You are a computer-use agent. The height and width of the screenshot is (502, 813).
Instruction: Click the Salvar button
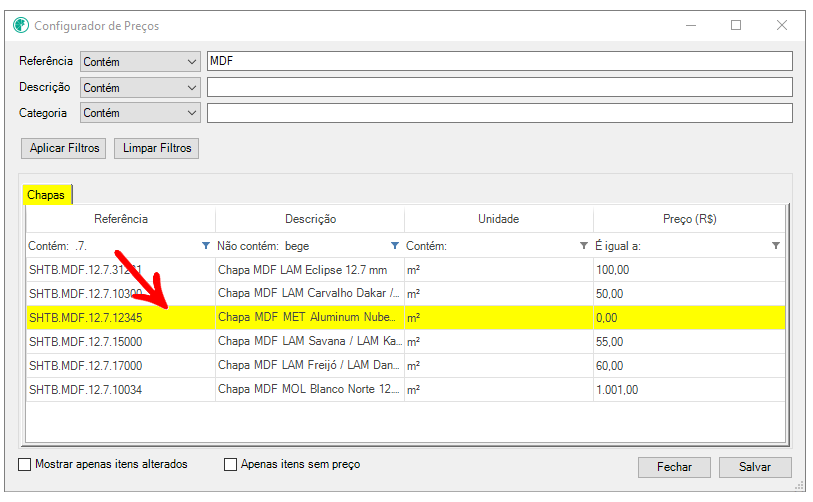coord(755,467)
